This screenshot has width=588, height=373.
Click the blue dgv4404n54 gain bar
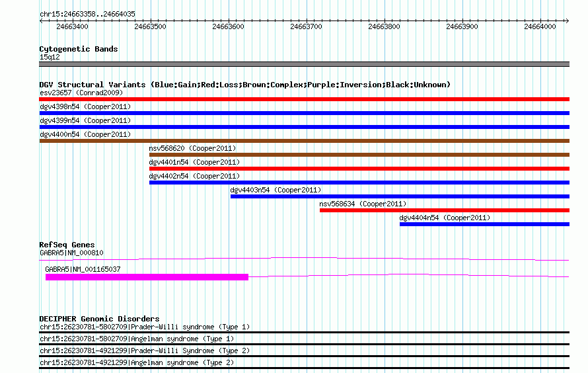coord(484,224)
